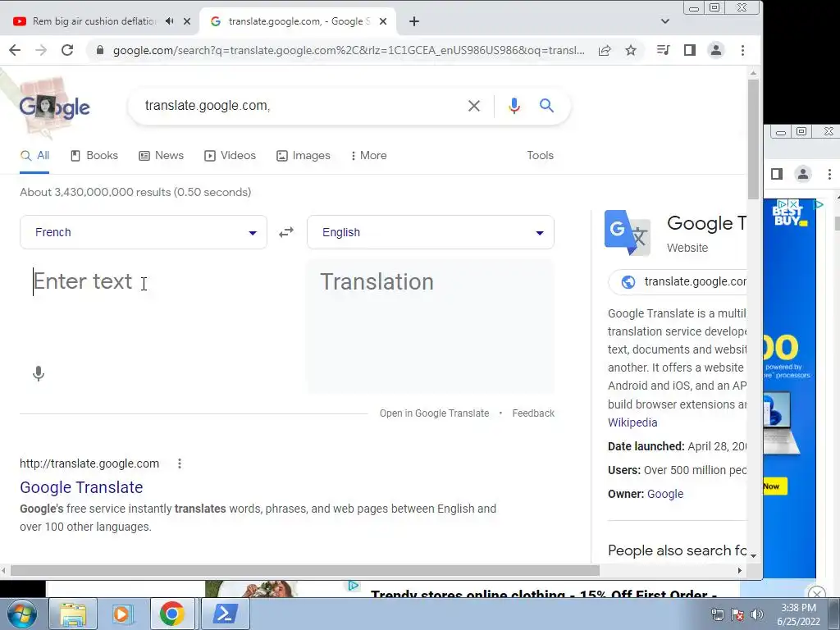Switch to News results
Image resolution: width=840 pixels, height=630 pixels.
point(162,155)
